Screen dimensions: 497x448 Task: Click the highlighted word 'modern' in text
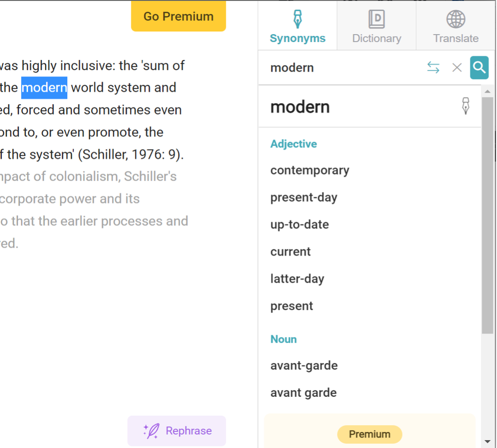pos(44,88)
